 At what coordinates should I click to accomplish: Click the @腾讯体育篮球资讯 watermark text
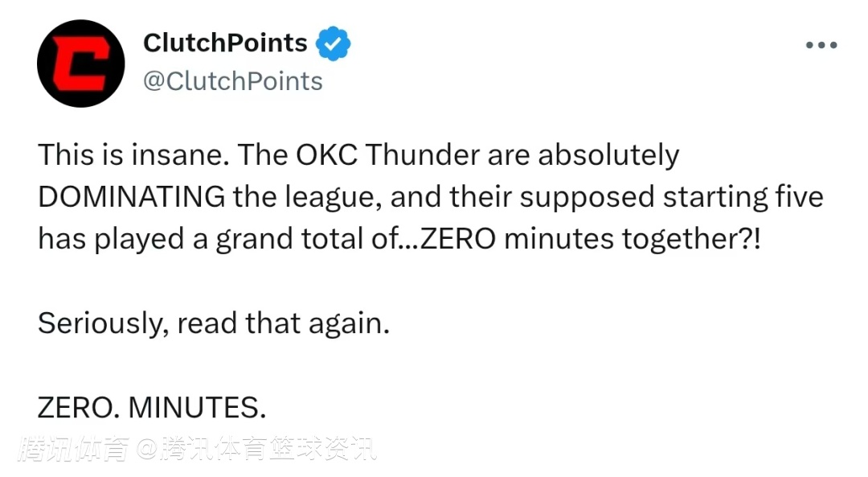pos(256,449)
